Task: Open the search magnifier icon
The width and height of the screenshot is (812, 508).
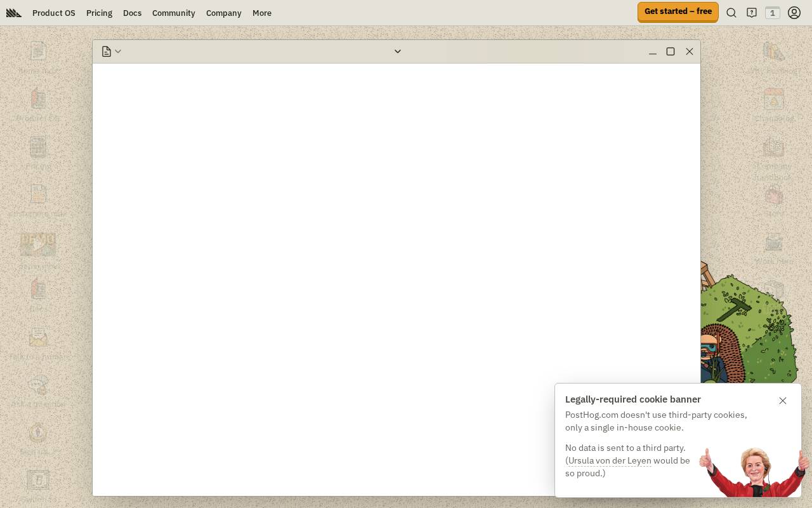Action: (731, 13)
